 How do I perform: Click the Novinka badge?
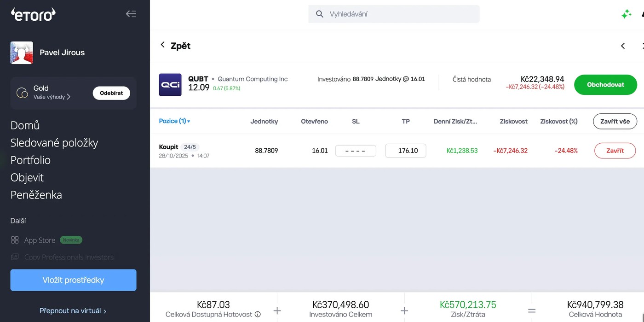coord(71,240)
